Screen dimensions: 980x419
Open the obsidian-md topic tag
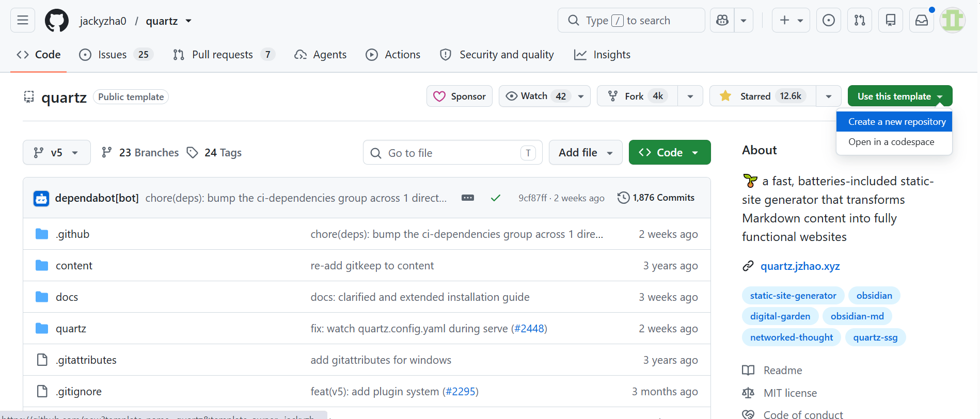pyautogui.click(x=857, y=316)
